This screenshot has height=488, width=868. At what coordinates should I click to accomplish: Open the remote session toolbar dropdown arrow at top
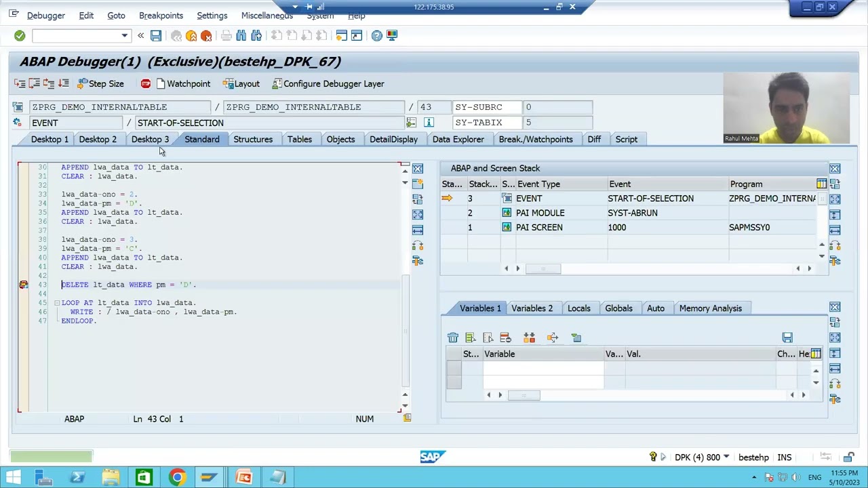295,7
